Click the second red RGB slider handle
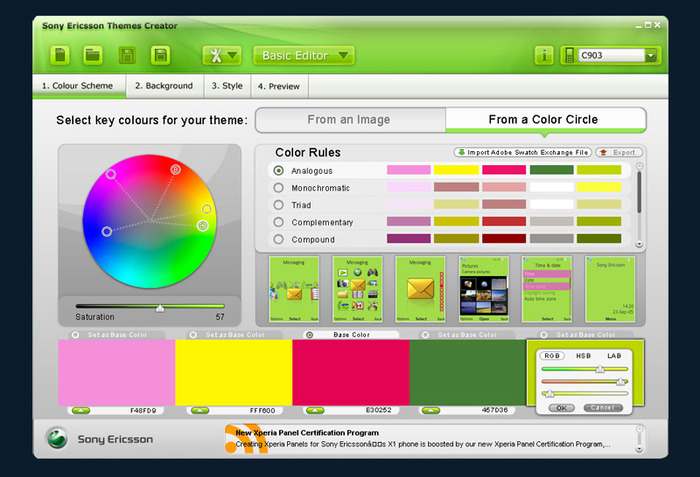The width and height of the screenshot is (700, 477). point(621,381)
